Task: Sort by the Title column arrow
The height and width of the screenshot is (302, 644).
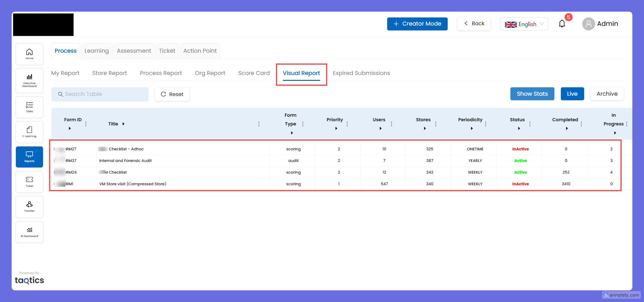Action: [x=124, y=124]
